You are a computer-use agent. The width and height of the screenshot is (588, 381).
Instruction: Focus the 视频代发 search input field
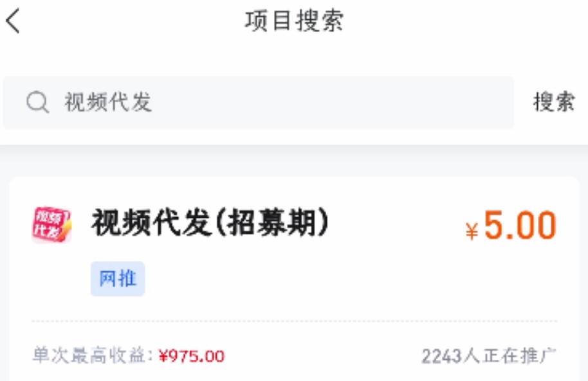click(x=259, y=102)
